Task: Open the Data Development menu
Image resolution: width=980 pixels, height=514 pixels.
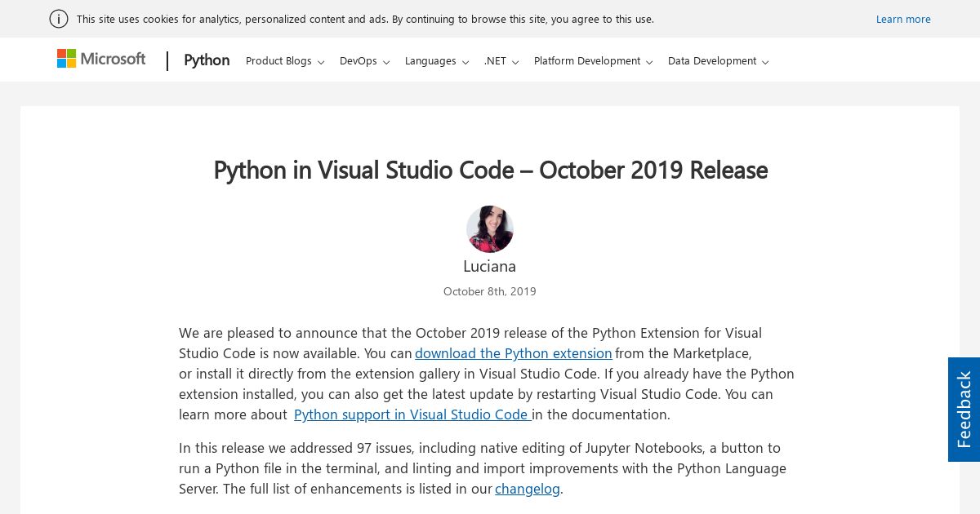Action: pyautogui.click(x=719, y=61)
